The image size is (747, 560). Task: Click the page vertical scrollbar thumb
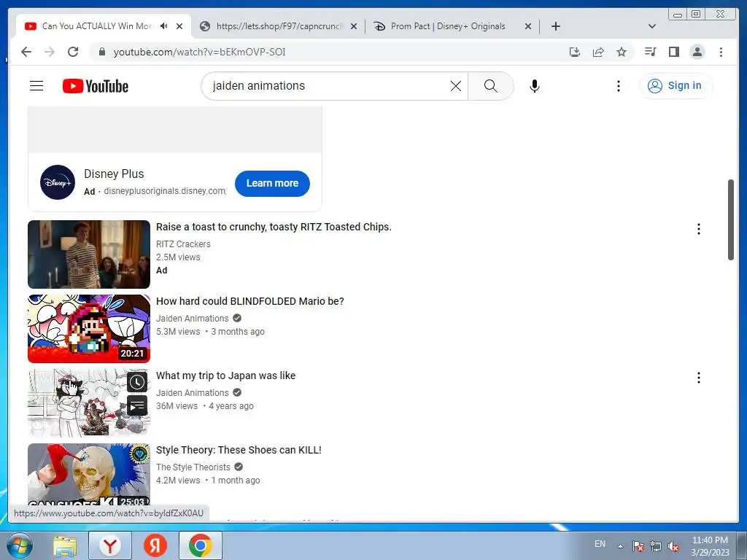pyautogui.click(x=731, y=219)
